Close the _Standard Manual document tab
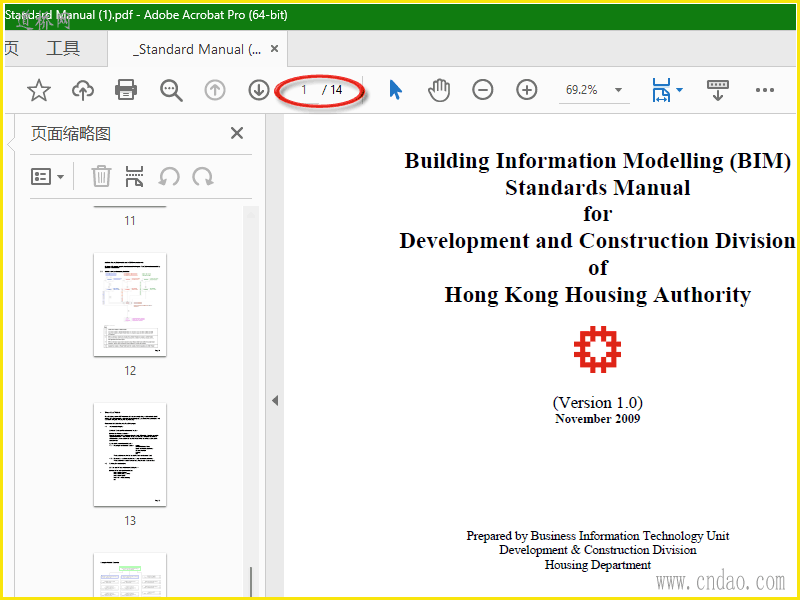The image size is (800, 600). tap(274, 48)
